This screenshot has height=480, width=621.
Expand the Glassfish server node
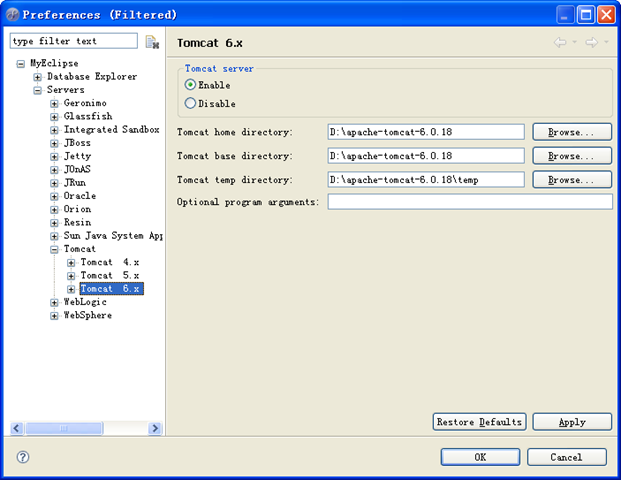[x=54, y=117]
